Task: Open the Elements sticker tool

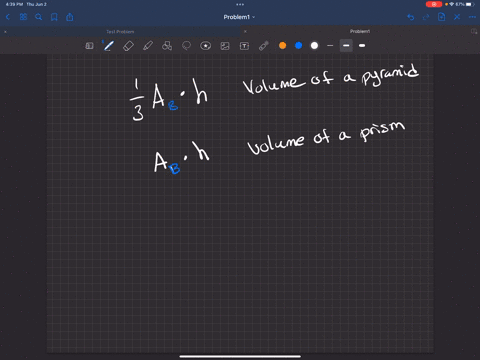Action: pyautogui.click(x=206, y=46)
